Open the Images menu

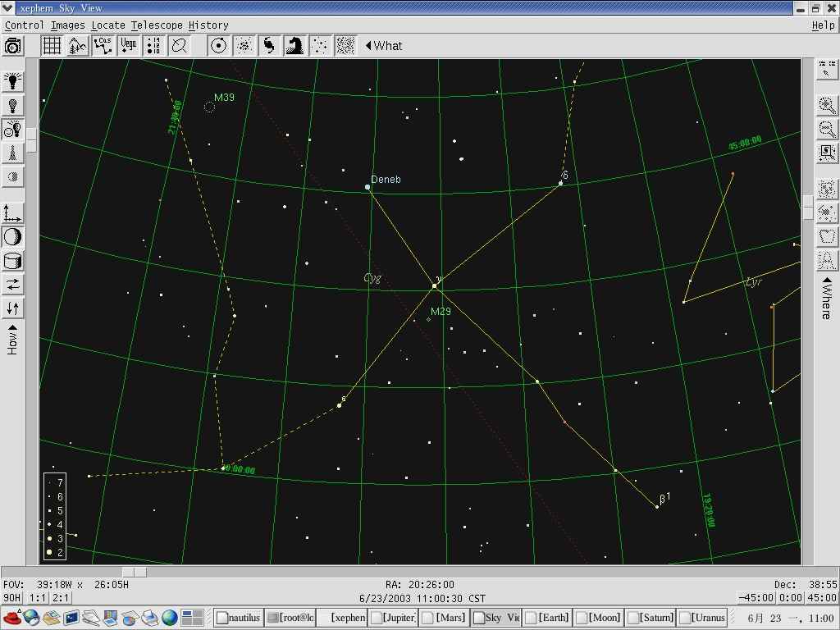click(x=68, y=25)
